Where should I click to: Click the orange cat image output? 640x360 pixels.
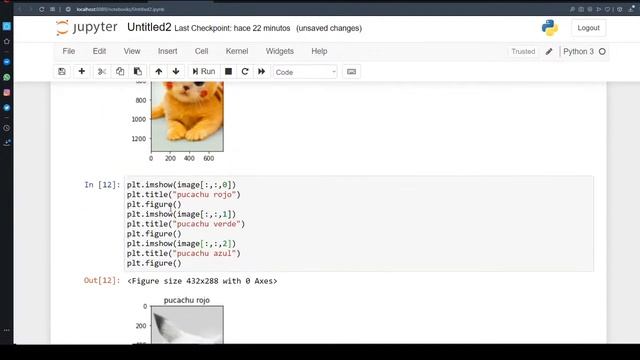coord(187,116)
